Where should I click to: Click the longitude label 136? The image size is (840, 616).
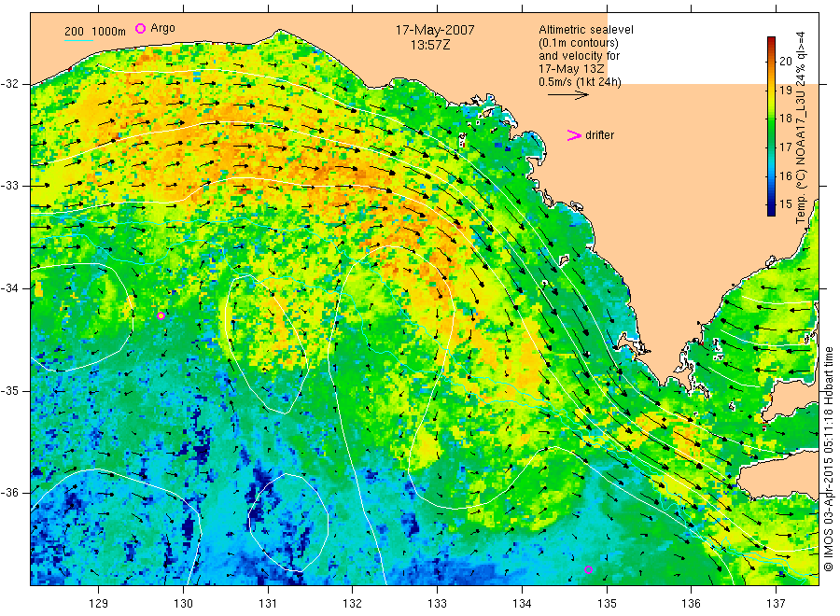click(691, 604)
